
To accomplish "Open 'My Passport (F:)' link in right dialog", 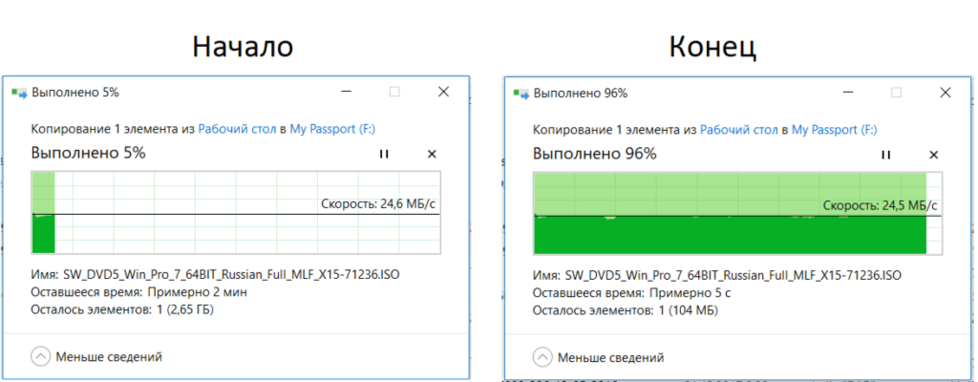I will 834,130.
